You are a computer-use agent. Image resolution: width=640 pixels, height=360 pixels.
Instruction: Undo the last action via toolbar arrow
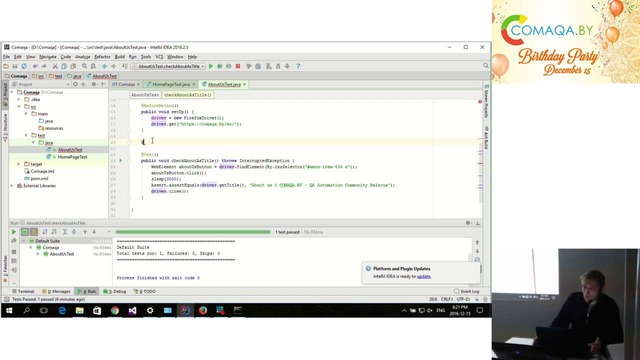[35, 66]
